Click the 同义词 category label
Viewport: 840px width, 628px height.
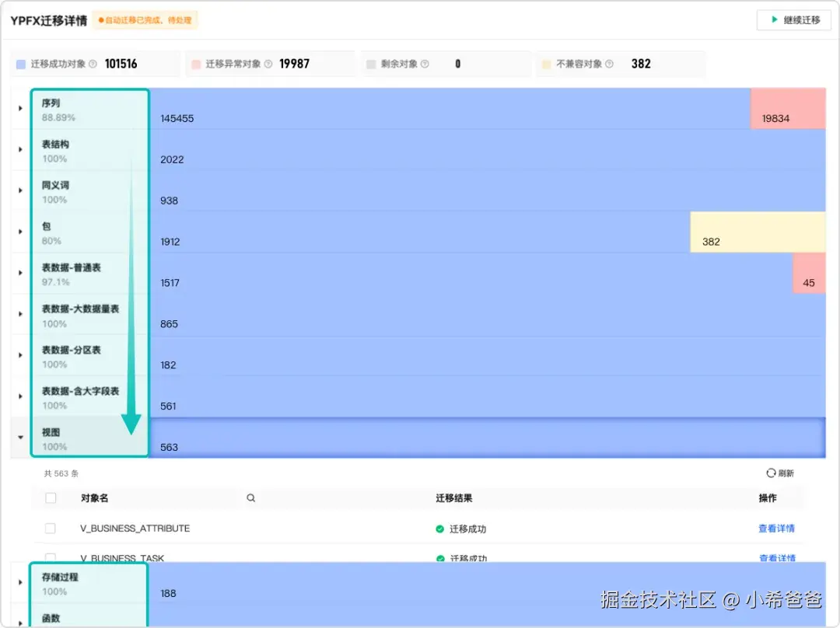click(x=56, y=185)
